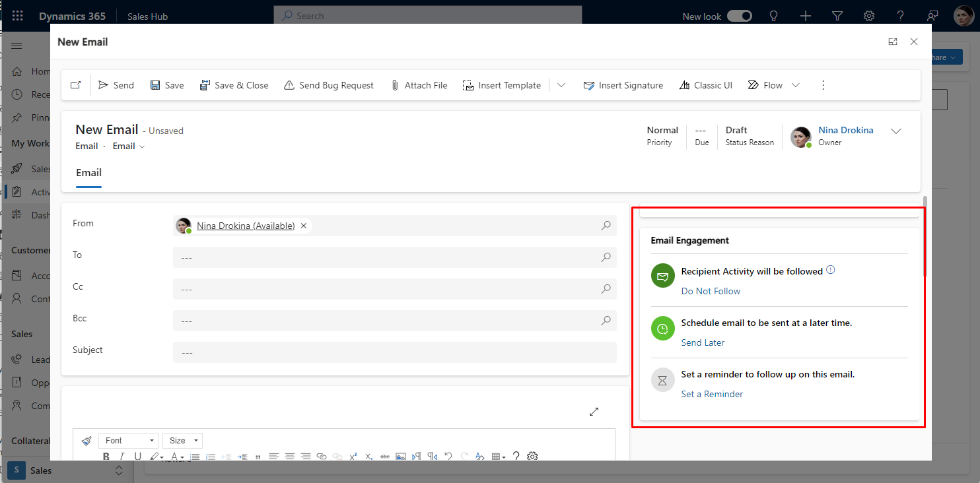Switch to Classic UI

(706, 85)
